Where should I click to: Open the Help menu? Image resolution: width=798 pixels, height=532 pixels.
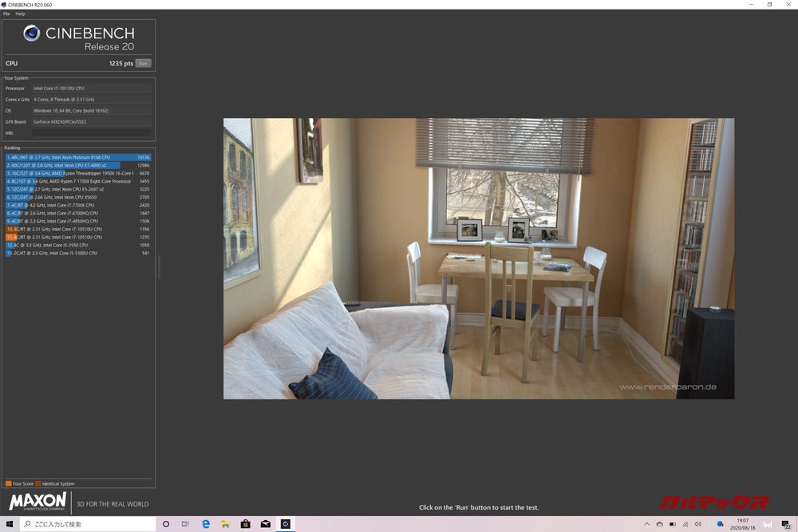pyautogui.click(x=20, y=14)
